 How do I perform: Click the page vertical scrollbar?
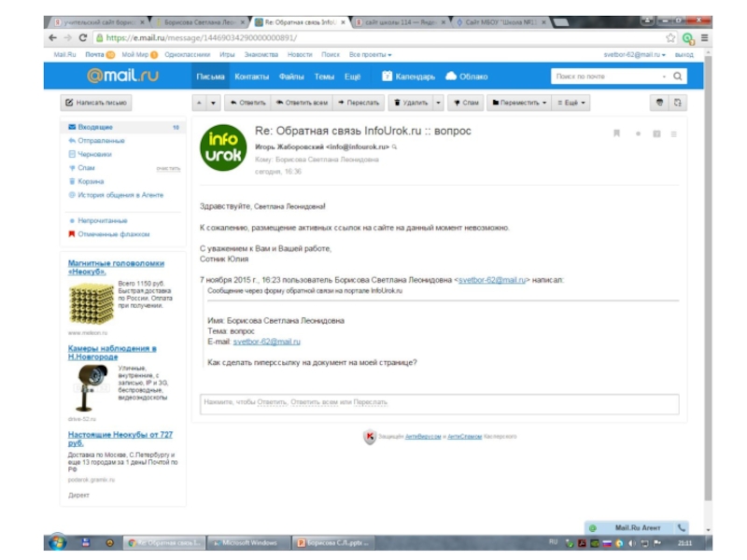(708, 276)
